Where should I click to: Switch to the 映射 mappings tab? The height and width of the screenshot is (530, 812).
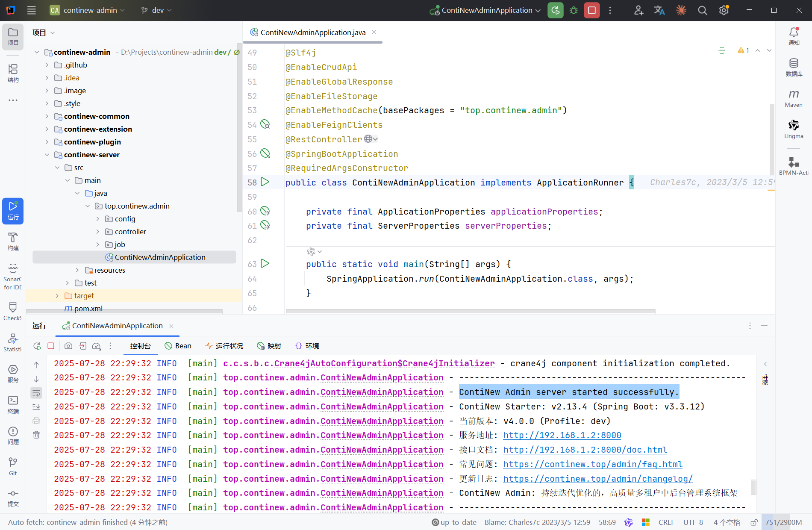269,346
